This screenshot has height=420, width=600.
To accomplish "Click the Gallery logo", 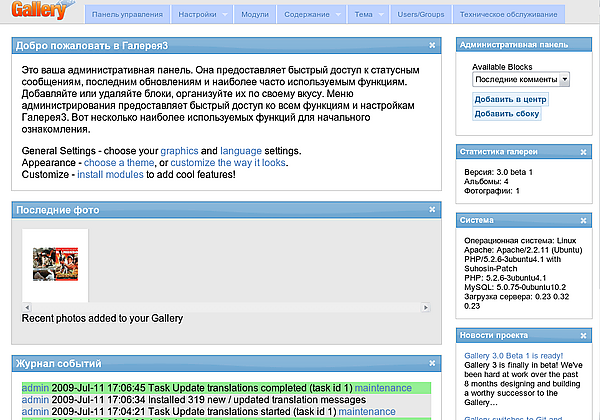I will point(42,9).
